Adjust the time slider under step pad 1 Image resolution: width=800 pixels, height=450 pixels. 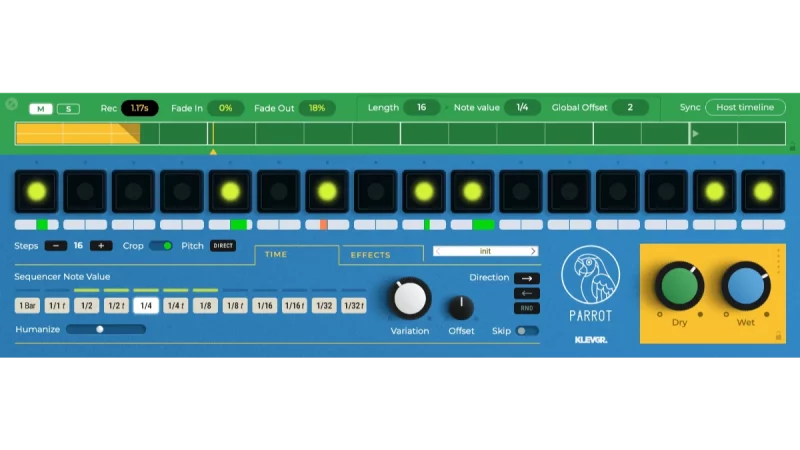[36, 224]
